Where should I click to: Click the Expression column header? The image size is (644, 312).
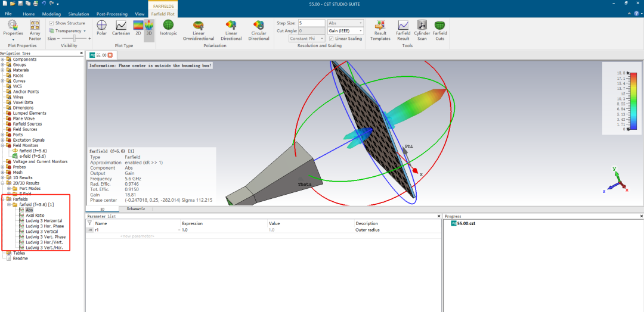192,223
